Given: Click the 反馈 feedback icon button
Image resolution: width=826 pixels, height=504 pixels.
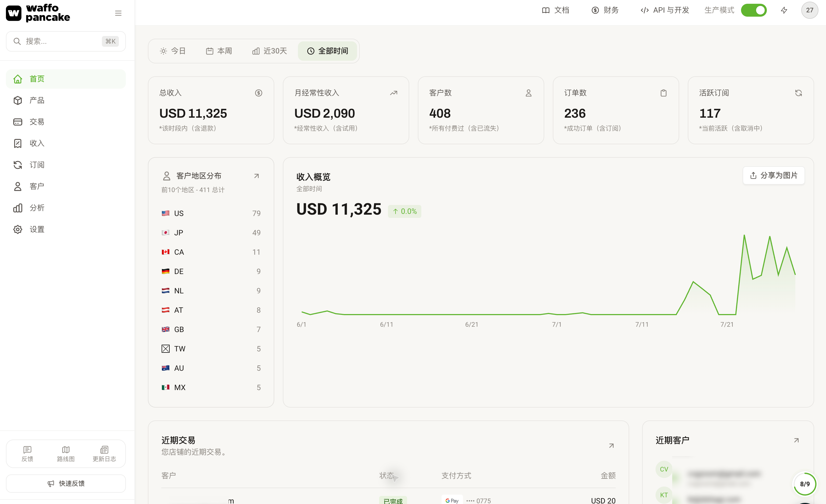Looking at the screenshot, I should point(27,454).
